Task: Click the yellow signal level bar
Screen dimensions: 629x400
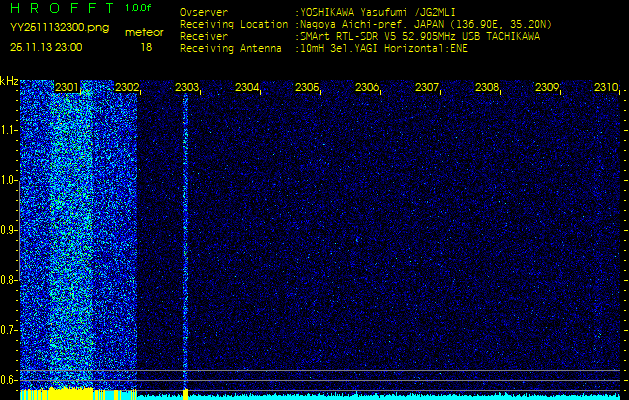Action: tap(60, 394)
